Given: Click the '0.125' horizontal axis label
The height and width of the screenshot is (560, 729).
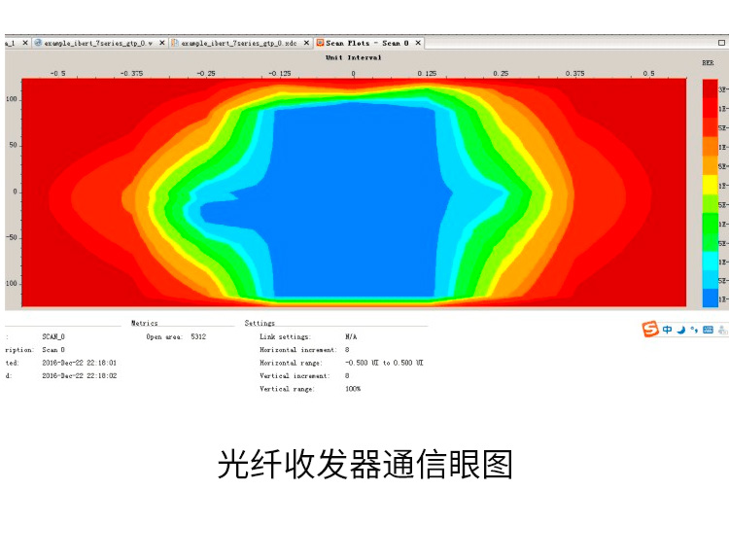Looking at the screenshot, I should click(x=427, y=74).
